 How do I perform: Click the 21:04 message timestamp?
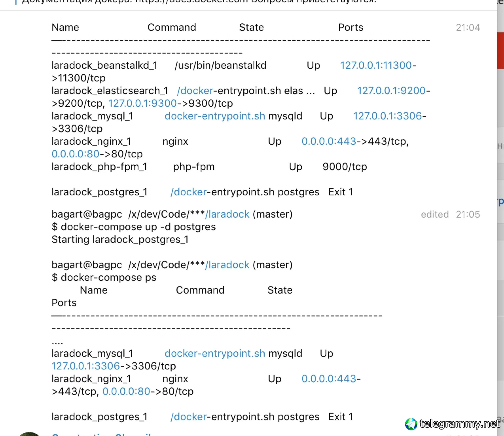pyautogui.click(x=468, y=28)
